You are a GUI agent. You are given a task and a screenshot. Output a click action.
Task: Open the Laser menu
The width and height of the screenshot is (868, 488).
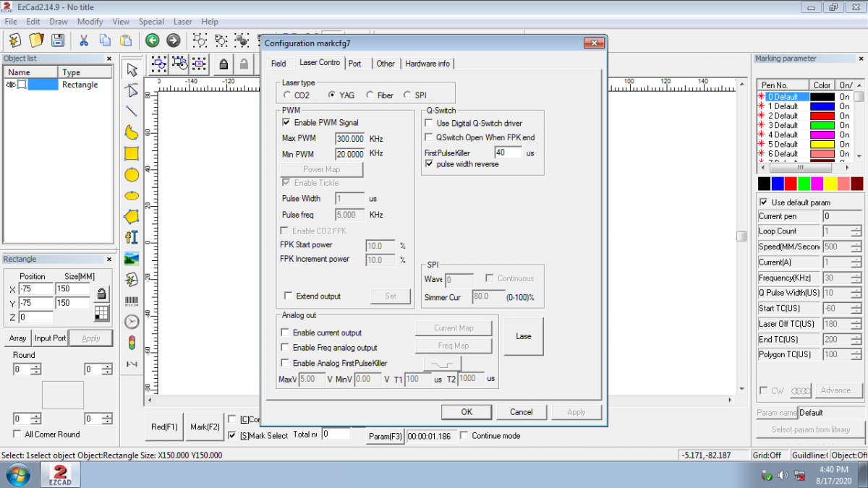pyautogui.click(x=183, y=22)
